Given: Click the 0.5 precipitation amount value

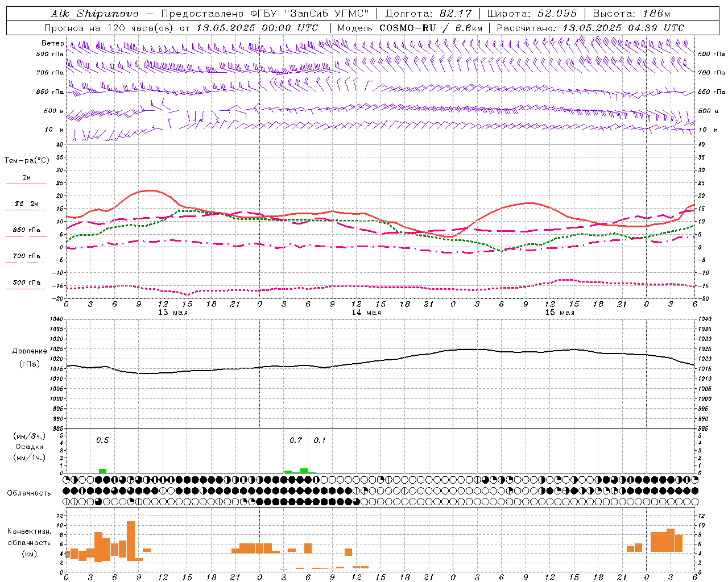Looking at the screenshot, I should (102, 440).
